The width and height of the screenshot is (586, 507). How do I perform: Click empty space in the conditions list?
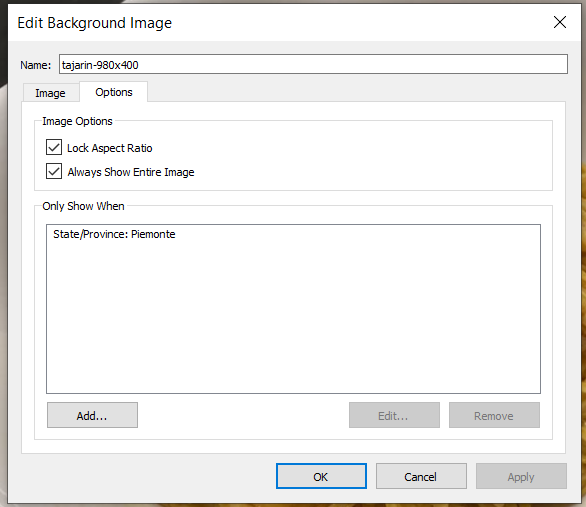point(293,318)
